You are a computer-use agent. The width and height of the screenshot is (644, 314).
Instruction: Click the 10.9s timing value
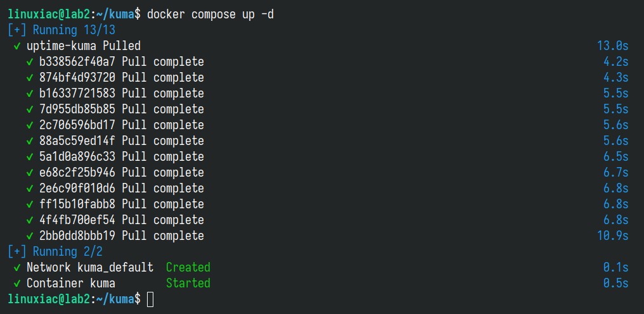613,236
